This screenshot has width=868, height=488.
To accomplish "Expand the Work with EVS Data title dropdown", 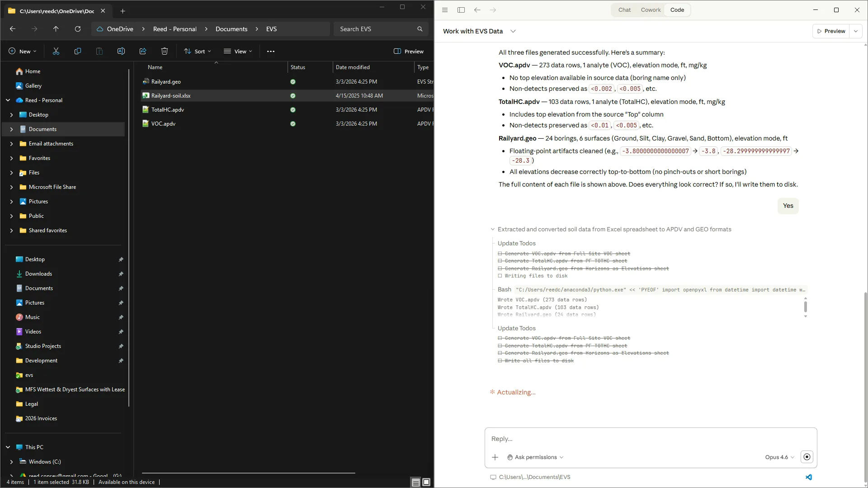I will pos(513,31).
